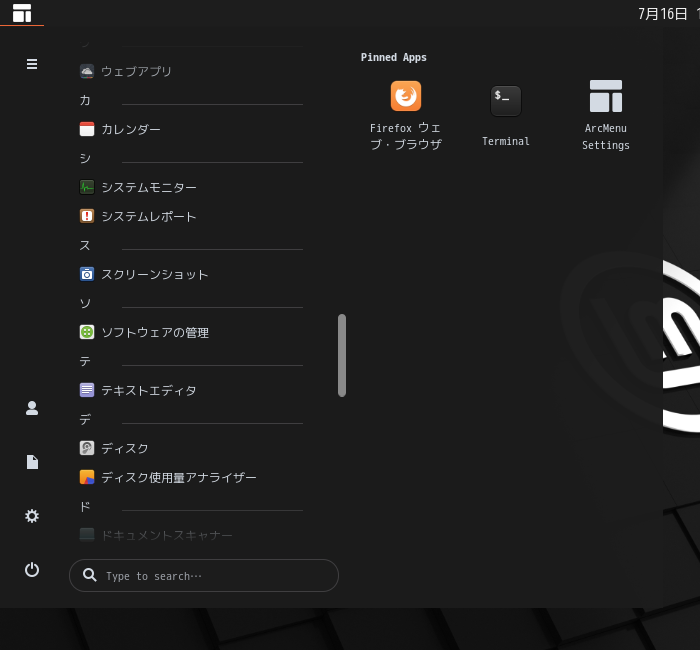700x650 pixels.
Task: Click the Firefox ウェブ・ブラウザ label
Action: tap(406, 136)
